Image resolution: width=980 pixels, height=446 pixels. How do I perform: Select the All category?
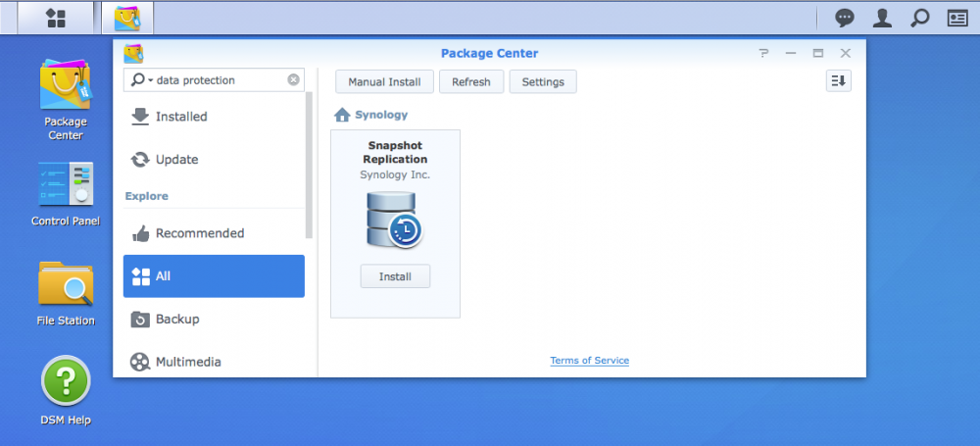(214, 275)
